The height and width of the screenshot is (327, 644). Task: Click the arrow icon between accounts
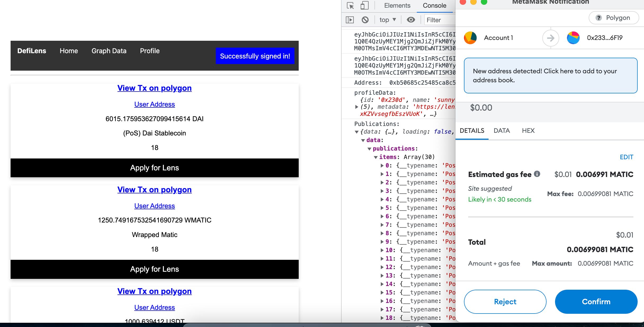[x=551, y=38]
